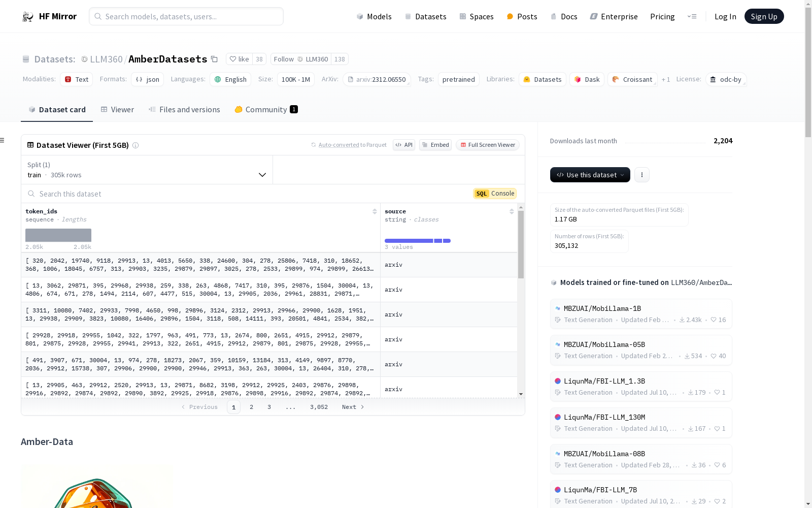Open the odc-by license tag
812x508 pixels.
[726, 79]
